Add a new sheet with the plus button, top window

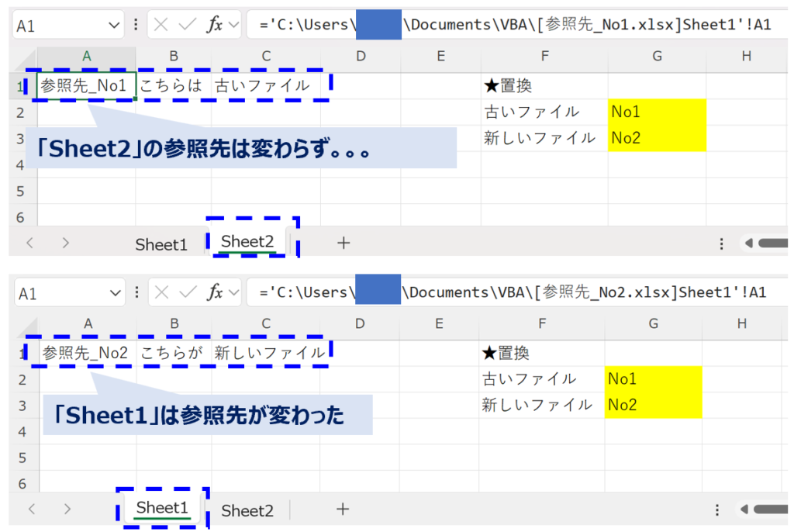tap(343, 244)
